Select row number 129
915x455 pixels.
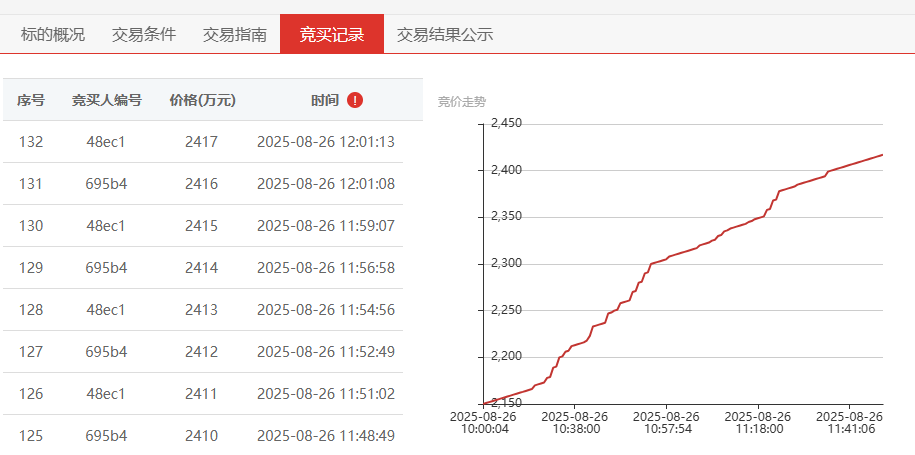(x=31, y=268)
